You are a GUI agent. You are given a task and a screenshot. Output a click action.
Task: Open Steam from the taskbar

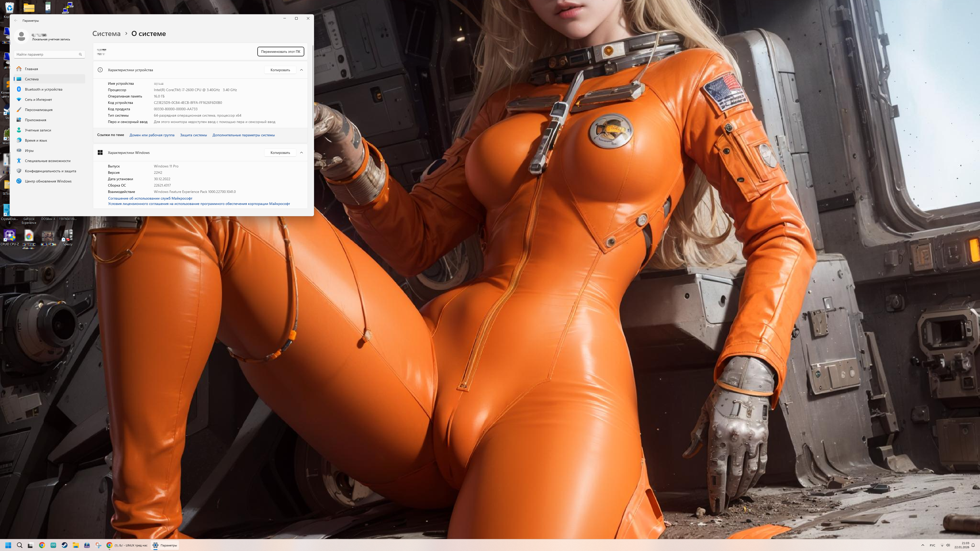[65, 545]
